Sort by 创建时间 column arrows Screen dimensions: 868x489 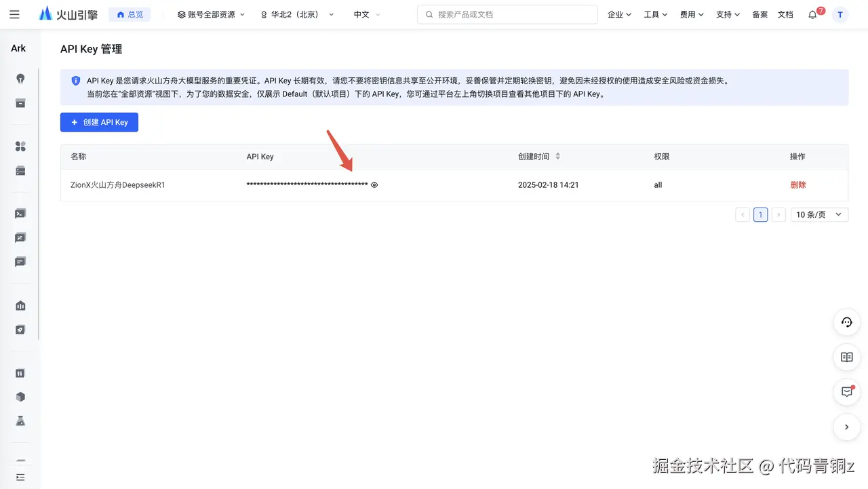pos(558,156)
